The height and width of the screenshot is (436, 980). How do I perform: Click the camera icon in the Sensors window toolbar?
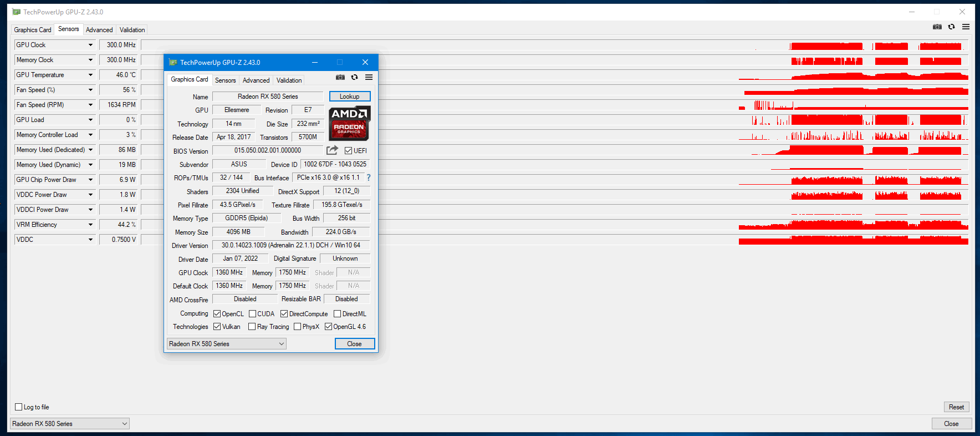937,27
